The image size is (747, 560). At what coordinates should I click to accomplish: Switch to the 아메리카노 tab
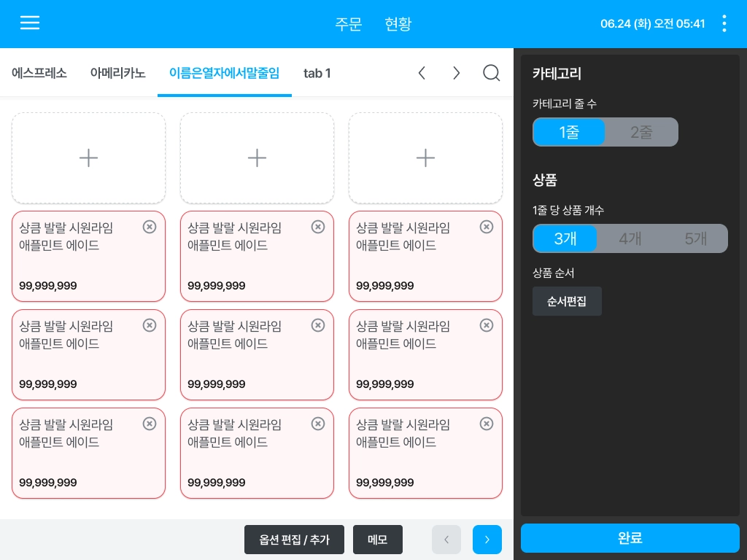pyautogui.click(x=117, y=73)
